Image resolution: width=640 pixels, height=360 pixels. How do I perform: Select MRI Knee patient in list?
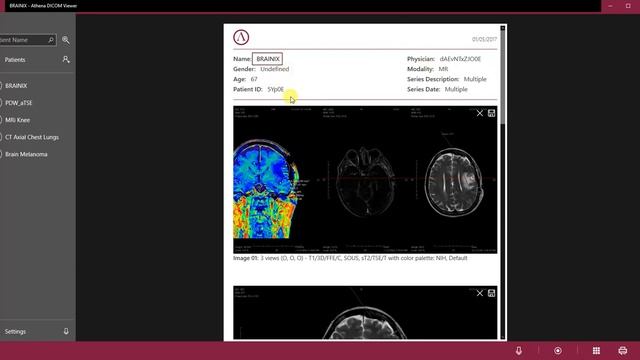pos(18,120)
